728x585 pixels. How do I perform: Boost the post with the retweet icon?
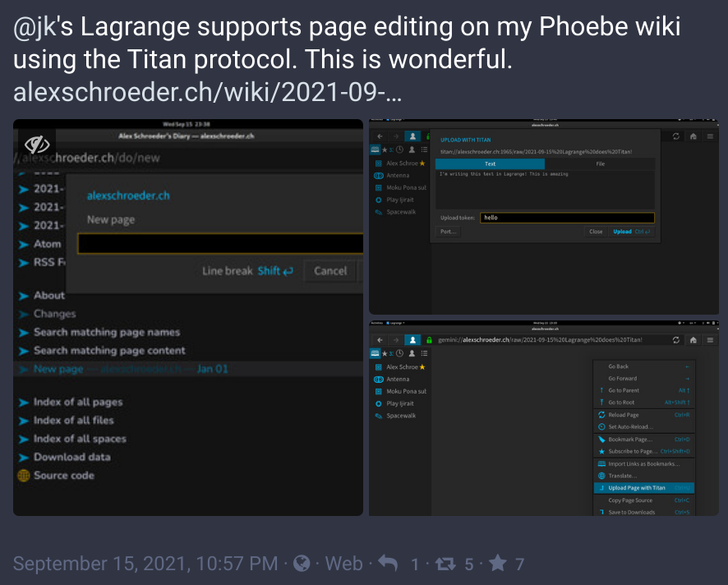point(445,564)
